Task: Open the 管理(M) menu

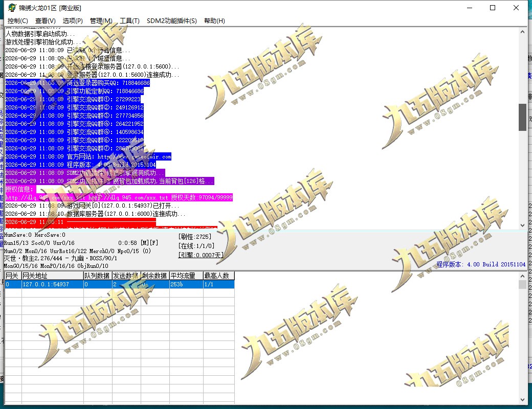Action: (101, 20)
